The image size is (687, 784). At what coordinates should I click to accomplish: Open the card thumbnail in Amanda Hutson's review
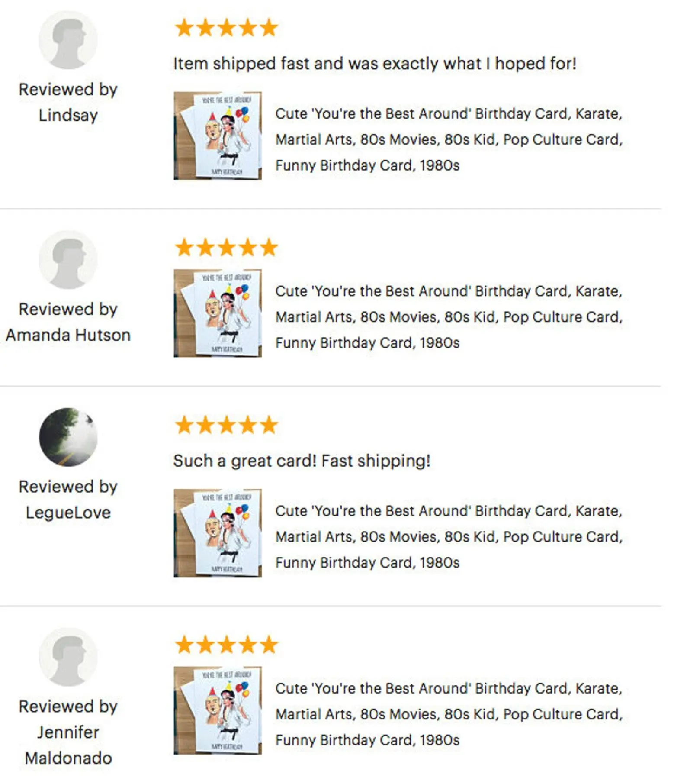[218, 313]
